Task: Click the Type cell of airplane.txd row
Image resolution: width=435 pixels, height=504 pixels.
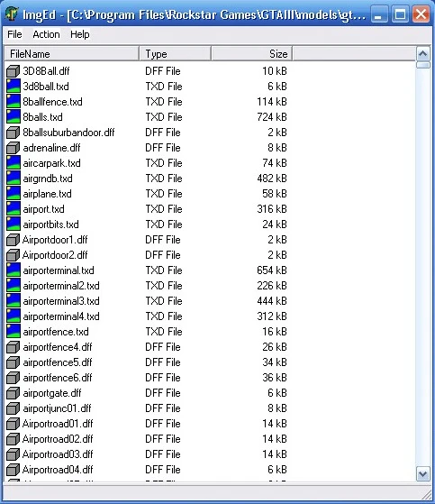Action: [164, 194]
